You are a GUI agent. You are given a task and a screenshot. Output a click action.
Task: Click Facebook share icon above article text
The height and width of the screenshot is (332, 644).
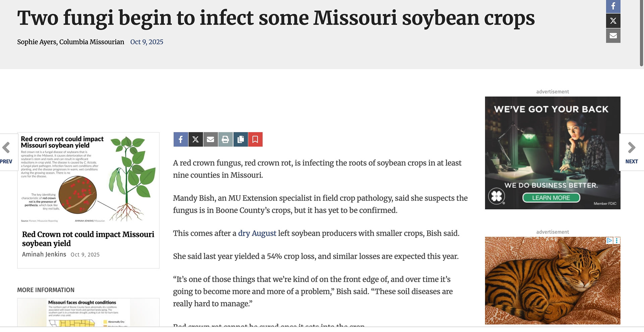pos(180,139)
